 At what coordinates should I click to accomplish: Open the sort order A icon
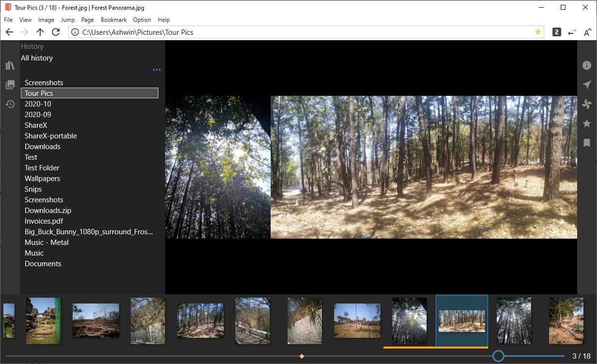point(587,32)
